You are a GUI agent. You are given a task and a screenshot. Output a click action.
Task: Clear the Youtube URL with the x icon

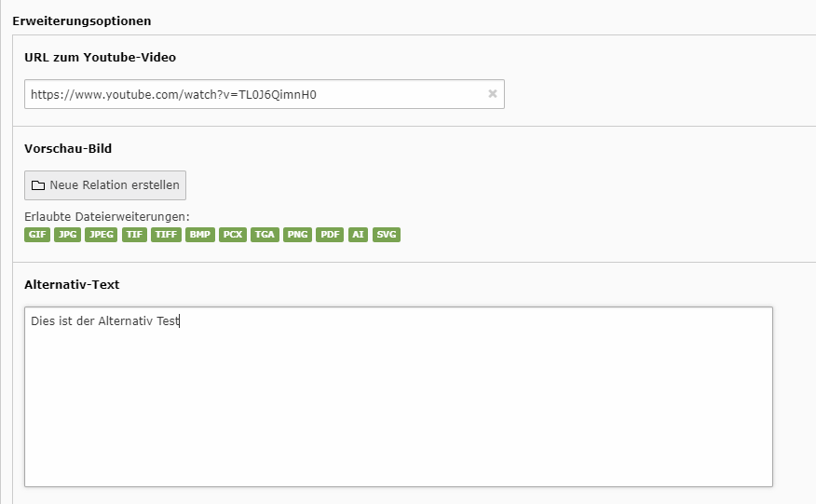tap(493, 94)
